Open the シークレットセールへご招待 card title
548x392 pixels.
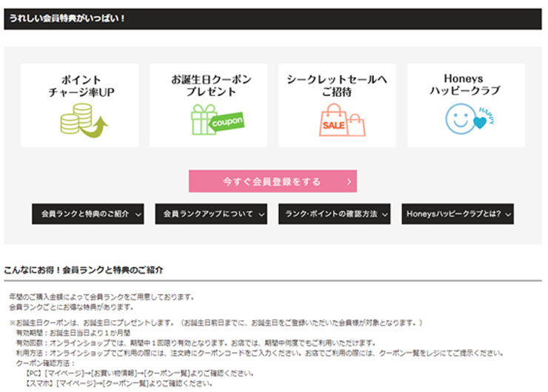(x=337, y=86)
